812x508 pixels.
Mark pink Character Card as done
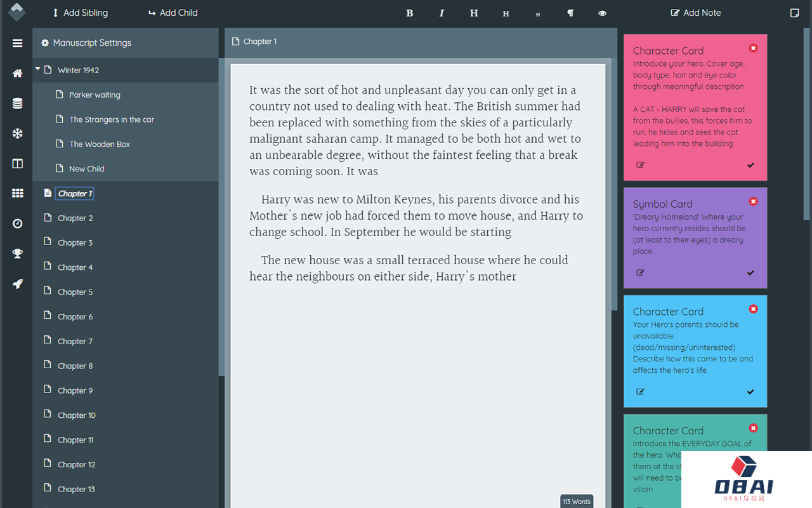point(750,165)
